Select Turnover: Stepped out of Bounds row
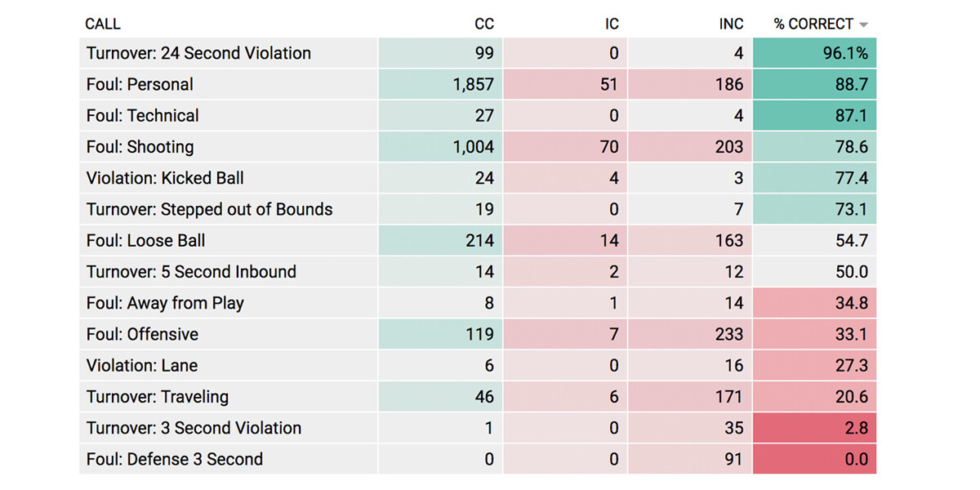980x490 pixels. pos(209,209)
